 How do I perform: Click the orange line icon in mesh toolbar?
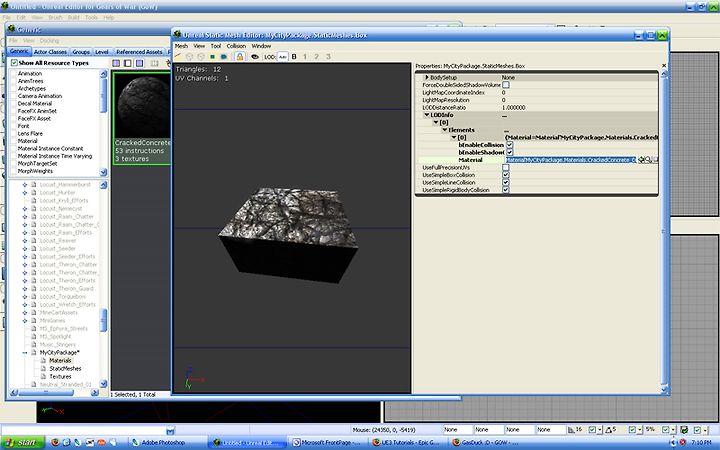click(178, 56)
